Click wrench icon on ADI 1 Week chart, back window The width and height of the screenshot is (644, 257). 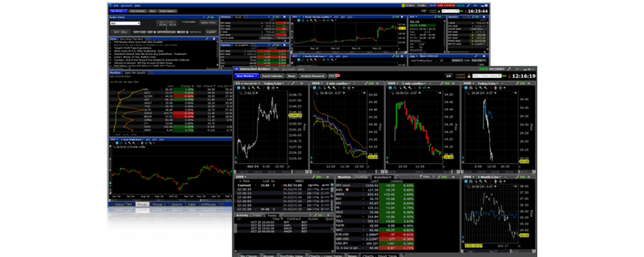(394, 17)
